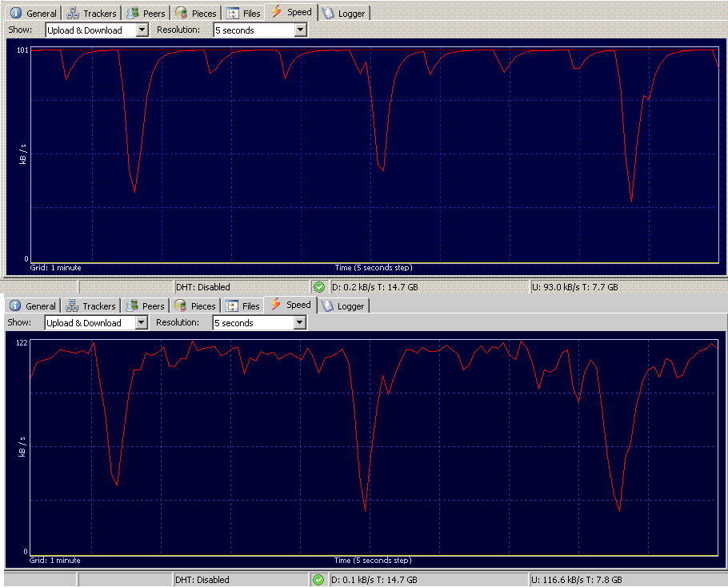Screen dimensions: 728x587
Task: Click the DHT: Disabled status in upper status bar
Action: (202, 287)
